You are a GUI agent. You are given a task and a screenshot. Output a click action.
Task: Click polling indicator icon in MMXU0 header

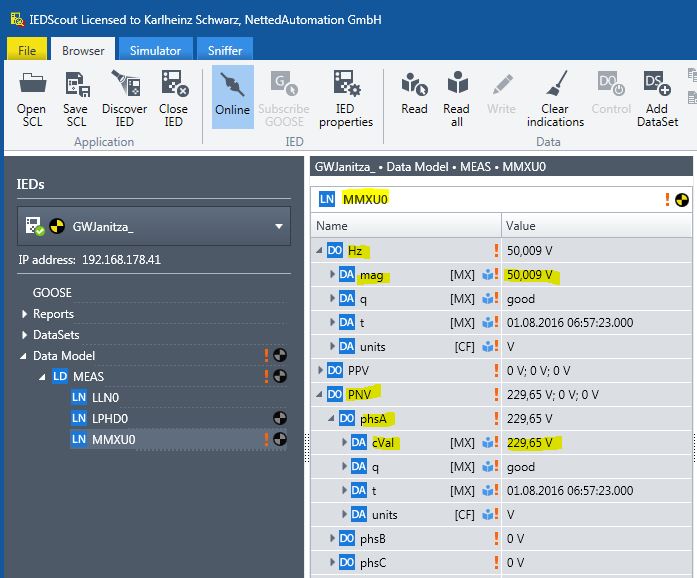(x=682, y=200)
